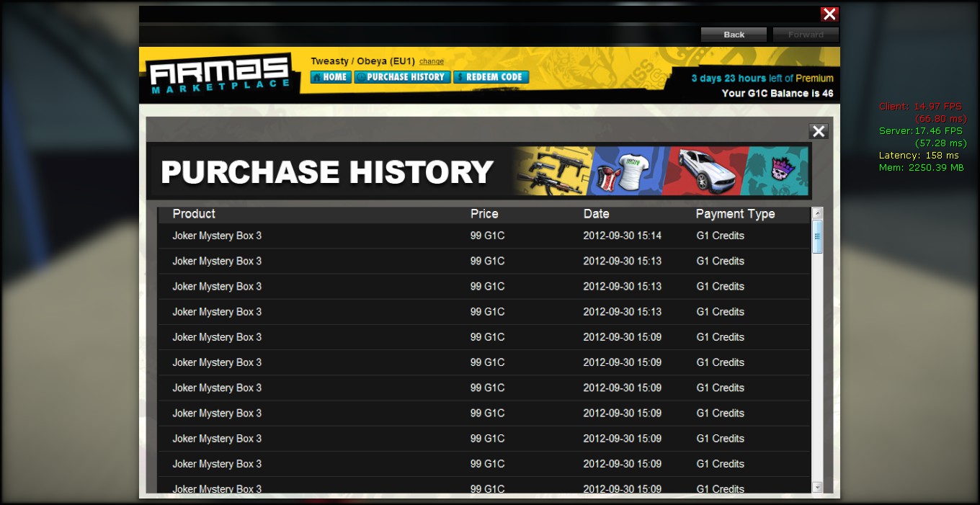This screenshot has width=980, height=505.
Task: Click the scrollbar down arrow of the purchase list
Action: tap(817, 488)
